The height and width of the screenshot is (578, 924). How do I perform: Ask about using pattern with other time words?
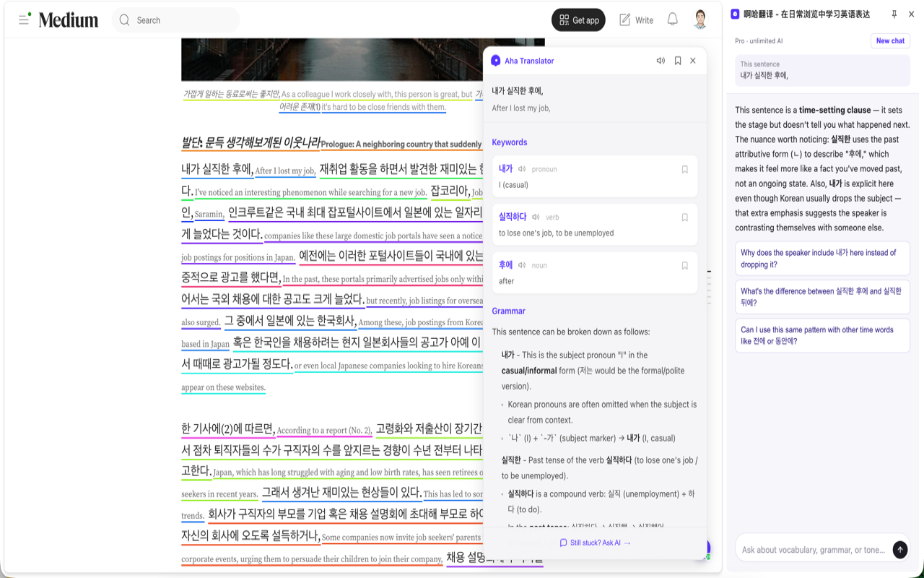[822, 335]
